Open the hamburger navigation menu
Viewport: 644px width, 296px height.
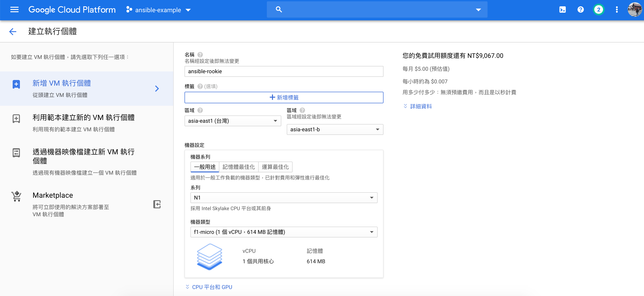[14, 10]
